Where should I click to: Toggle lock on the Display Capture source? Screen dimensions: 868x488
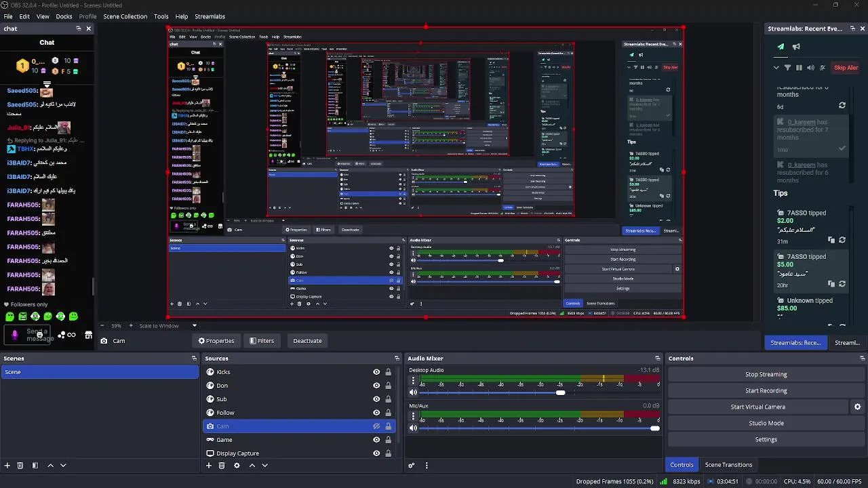coord(389,453)
